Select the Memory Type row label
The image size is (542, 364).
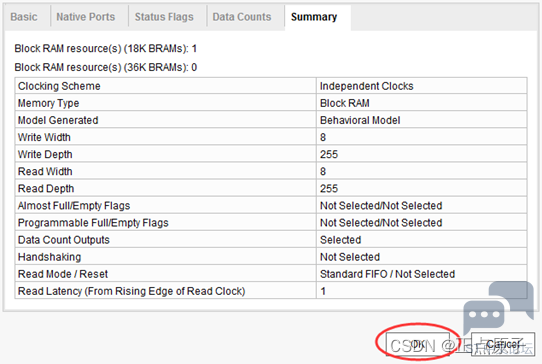(48, 103)
